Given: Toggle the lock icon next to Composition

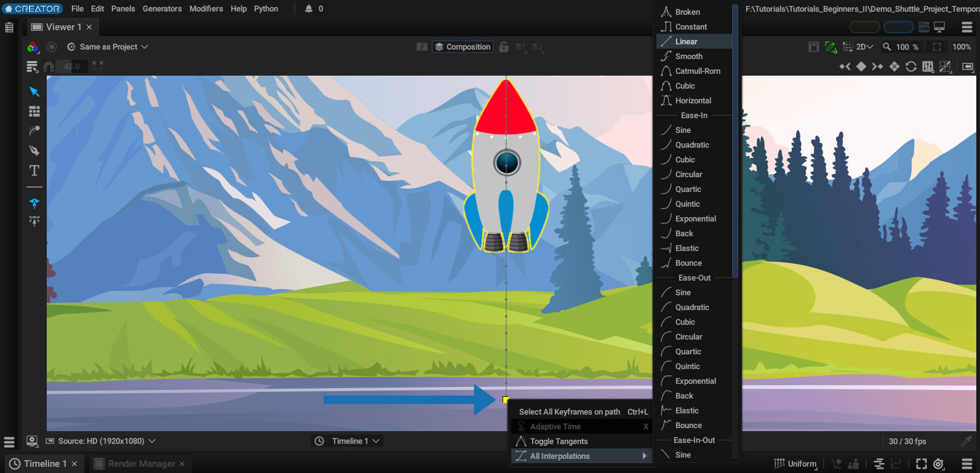Looking at the screenshot, I should (504, 47).
